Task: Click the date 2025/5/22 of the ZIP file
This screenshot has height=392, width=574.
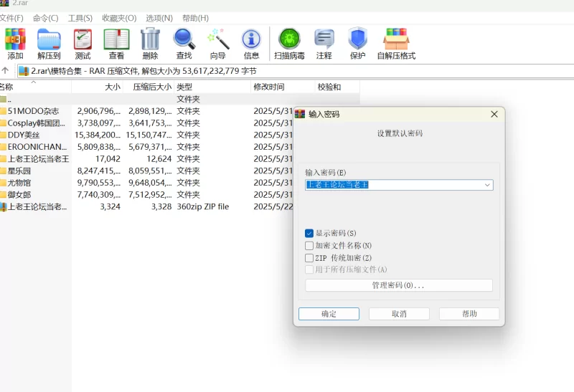Action: (273, 207)
